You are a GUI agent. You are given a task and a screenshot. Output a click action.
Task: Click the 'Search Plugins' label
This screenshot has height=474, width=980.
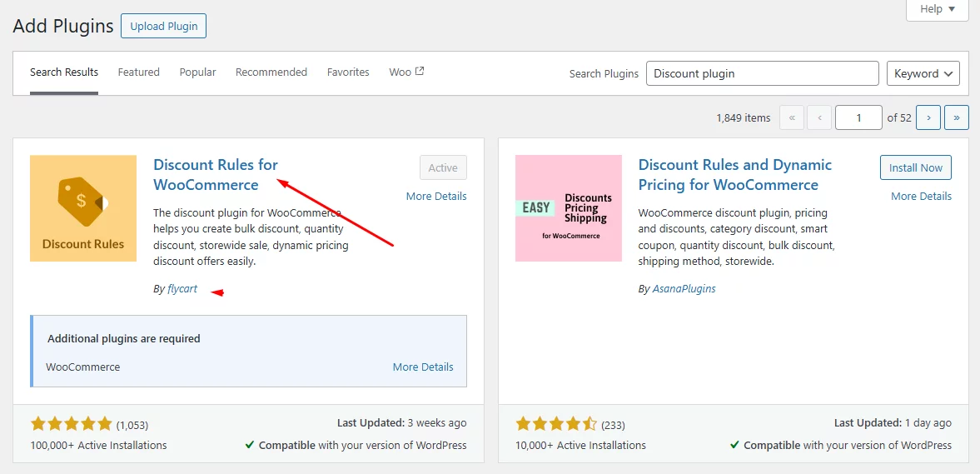[x=604, y=74]
